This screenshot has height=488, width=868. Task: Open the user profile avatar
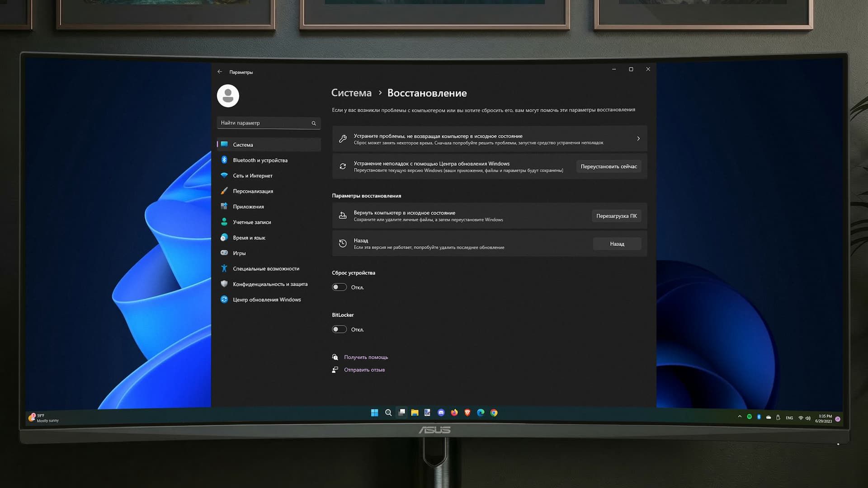228,96
